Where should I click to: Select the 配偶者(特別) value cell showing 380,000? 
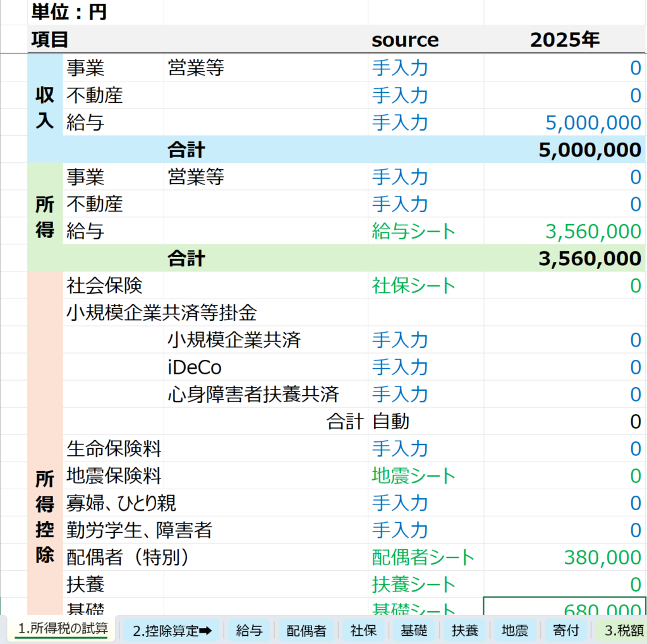point(565,557)
